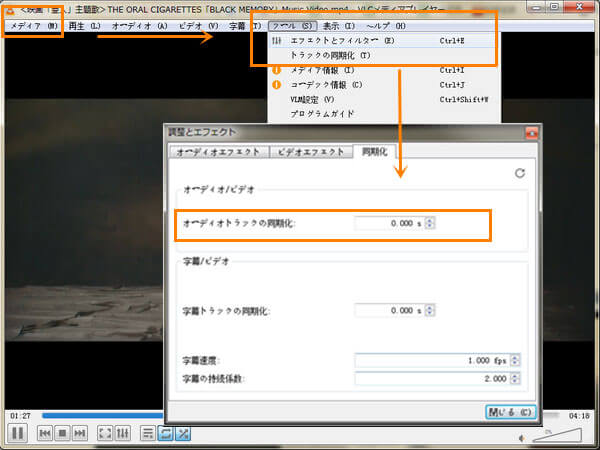Click stepper arrows for 字幕速度
The height and width of the screenshot is (450, 600).
[515, 360]
